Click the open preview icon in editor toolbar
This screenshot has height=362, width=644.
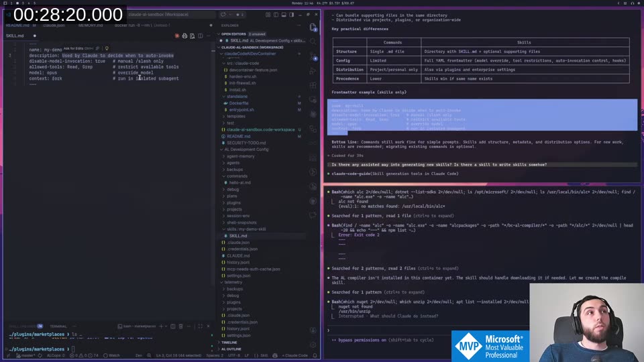pos(193,36)
